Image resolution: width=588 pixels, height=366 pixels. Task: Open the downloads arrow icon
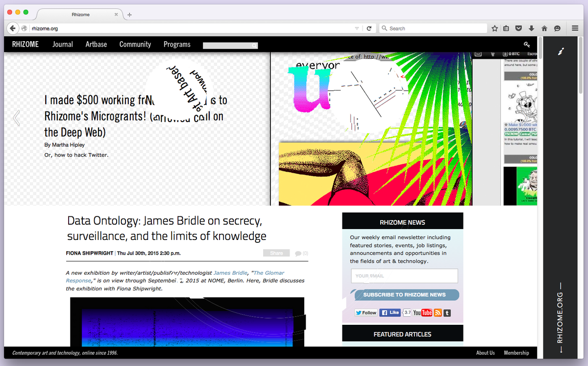click(532, 28)
